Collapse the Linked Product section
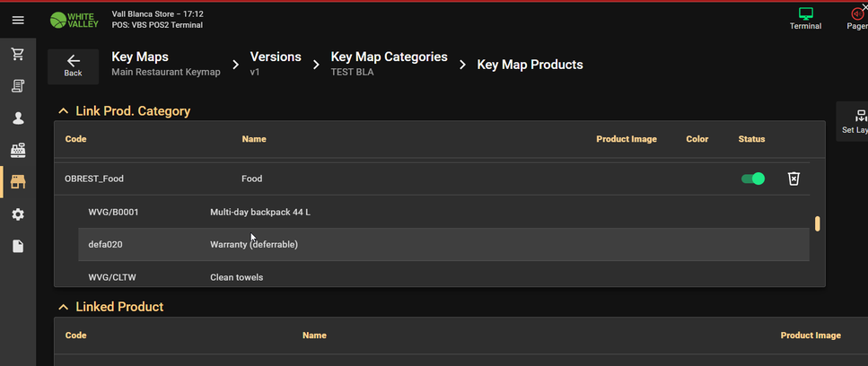 63,307
